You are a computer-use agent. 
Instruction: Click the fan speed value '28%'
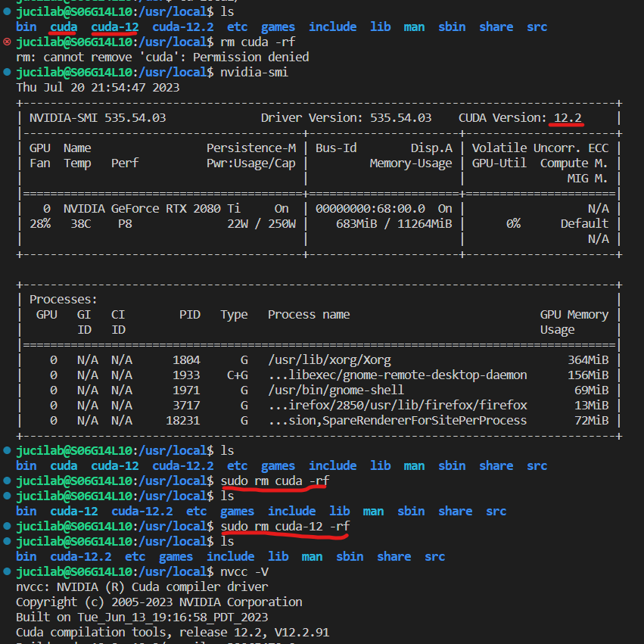(x=40, y=224)
